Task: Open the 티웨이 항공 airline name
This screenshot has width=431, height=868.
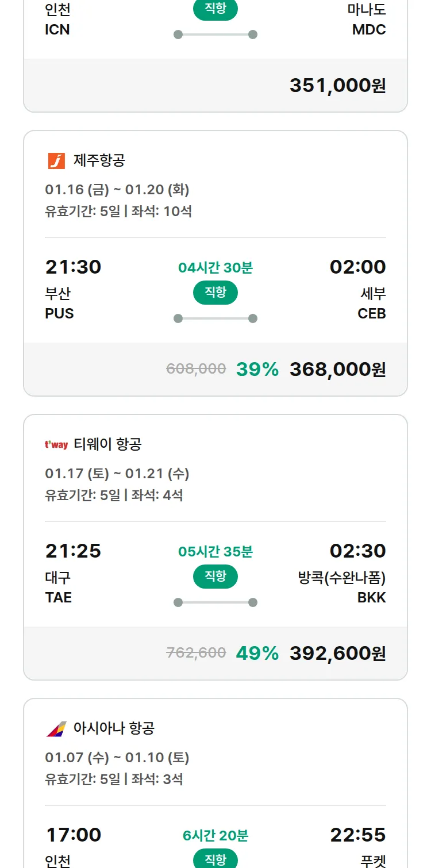Action: coord(107,444)
